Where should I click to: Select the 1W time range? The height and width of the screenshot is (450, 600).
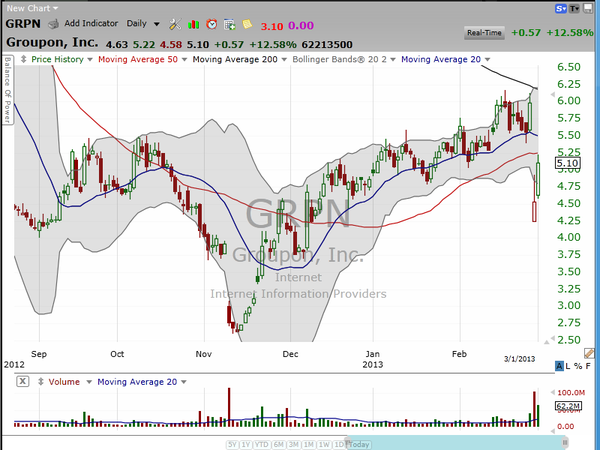[x=324, y=445]
